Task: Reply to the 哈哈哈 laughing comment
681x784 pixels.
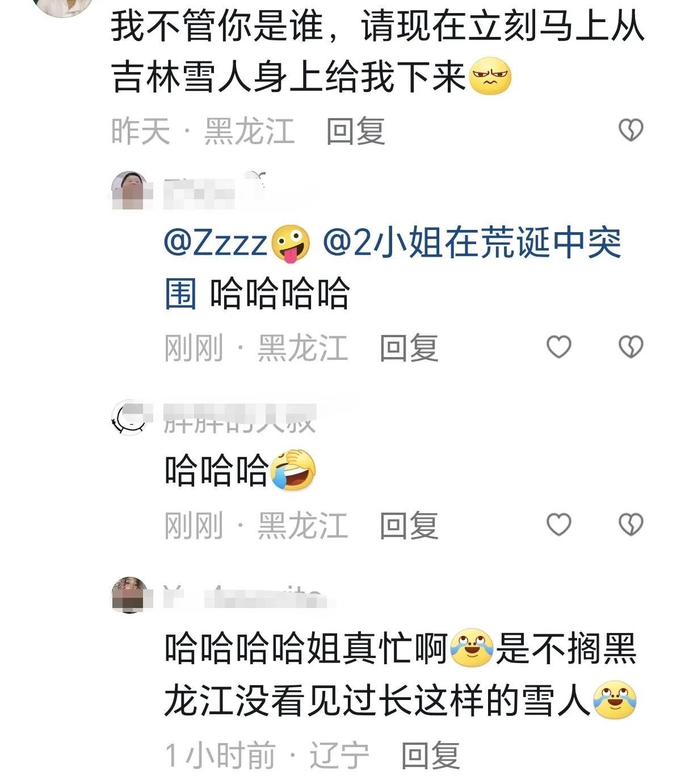Action: 409,525
